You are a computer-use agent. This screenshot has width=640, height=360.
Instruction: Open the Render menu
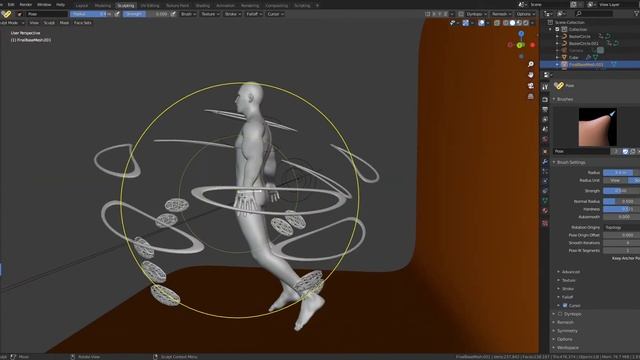pos(25,4)
